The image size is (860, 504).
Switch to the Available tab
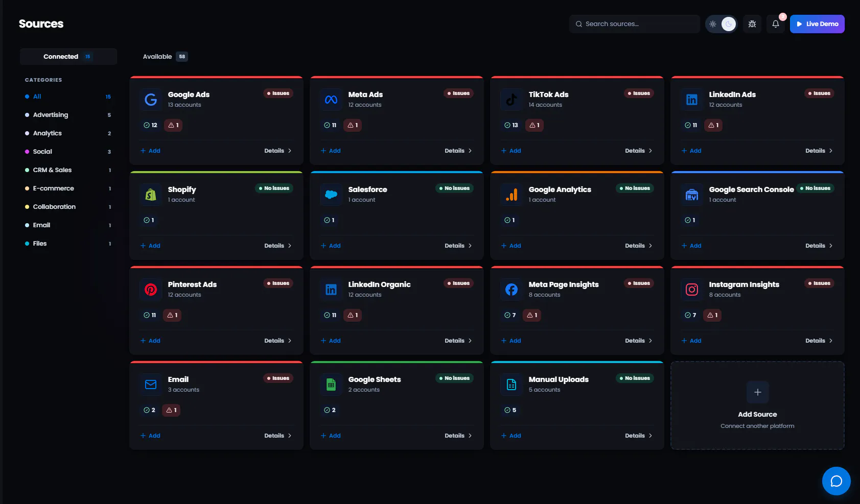click(165, 57)
